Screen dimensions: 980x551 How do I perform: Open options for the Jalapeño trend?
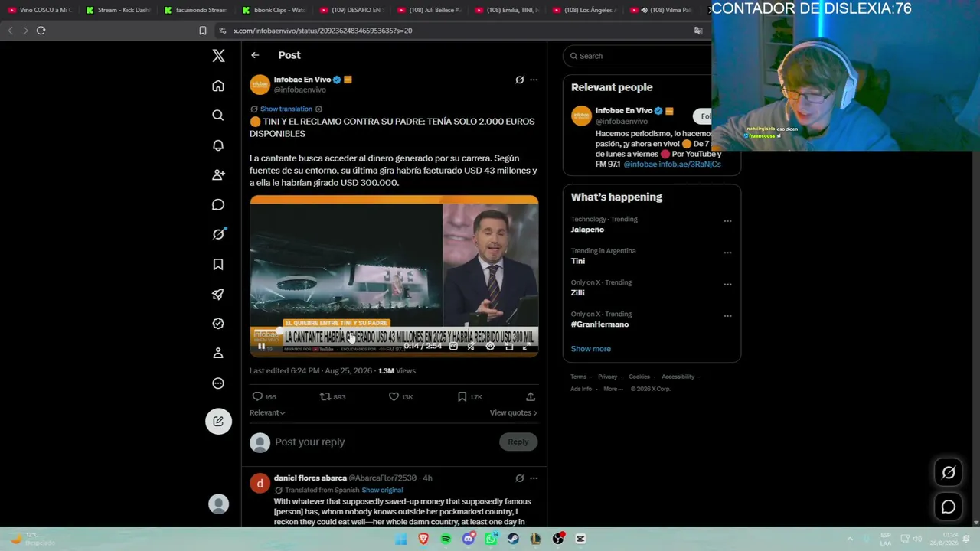tap(727, 221)
